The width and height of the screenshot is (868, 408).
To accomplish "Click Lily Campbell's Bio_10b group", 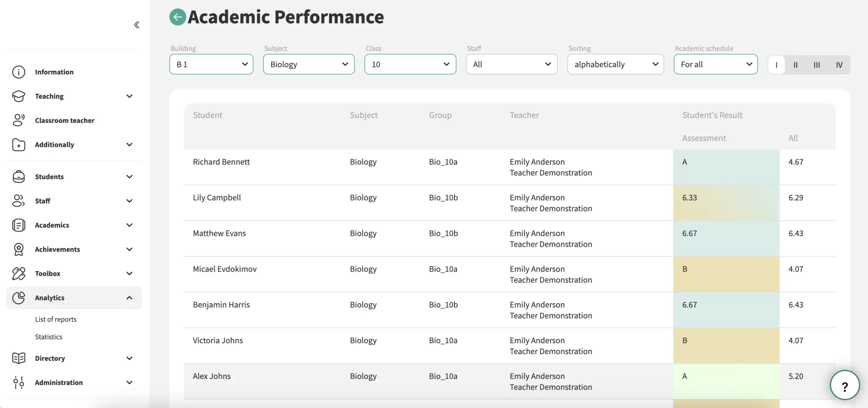I will (443, 198).
